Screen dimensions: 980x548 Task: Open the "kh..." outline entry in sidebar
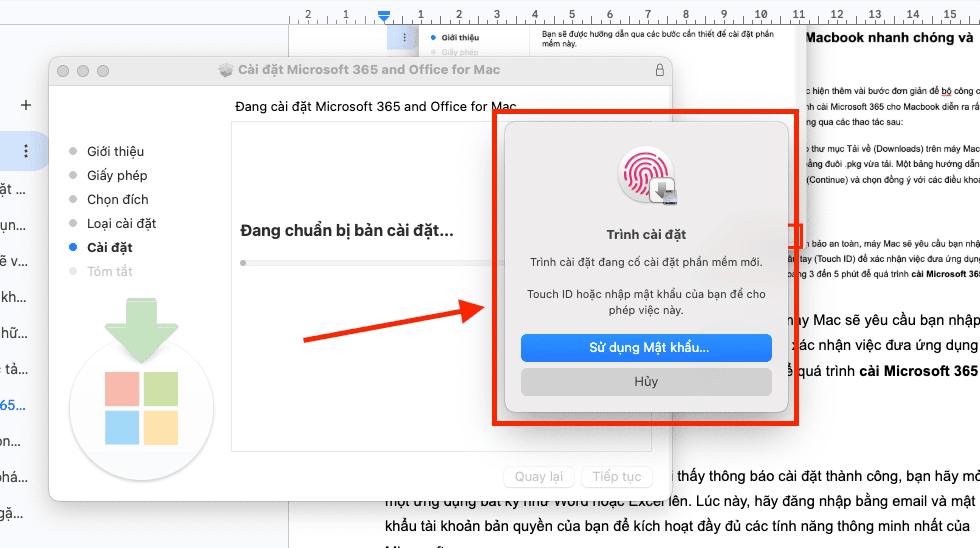(13, 297)
